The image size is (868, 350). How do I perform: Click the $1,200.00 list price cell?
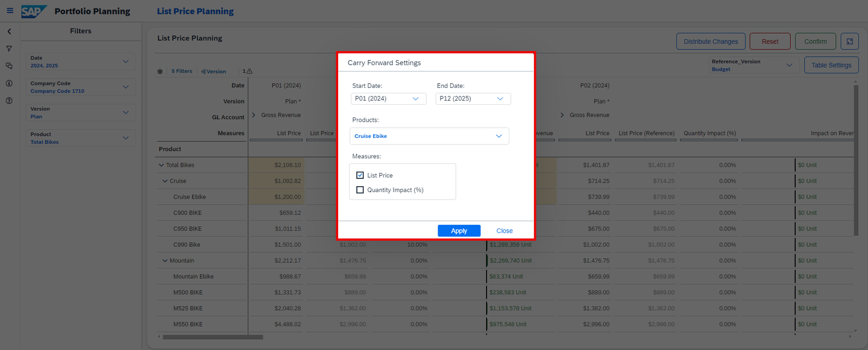tap(277, 197)
